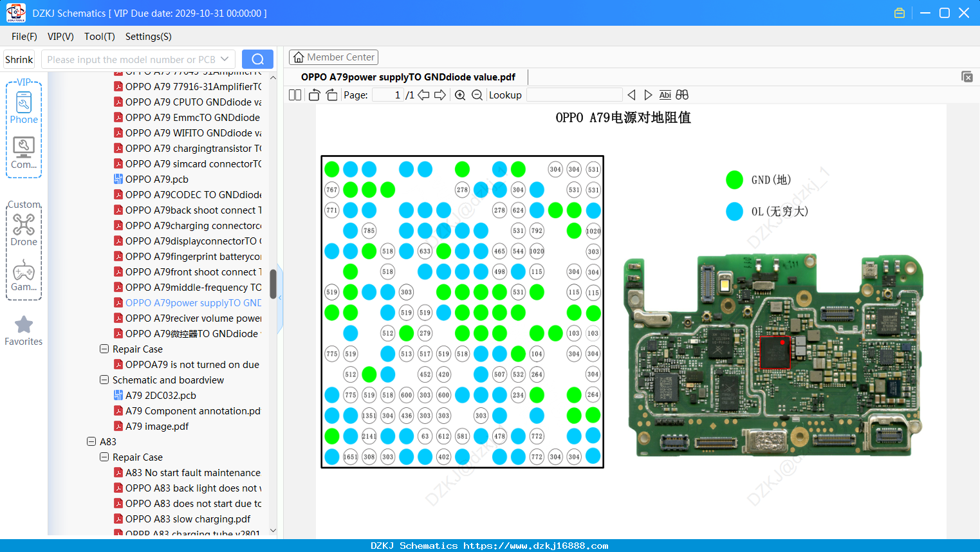Open the Favorites star
The image size is (980, 552).
(24, 331)
